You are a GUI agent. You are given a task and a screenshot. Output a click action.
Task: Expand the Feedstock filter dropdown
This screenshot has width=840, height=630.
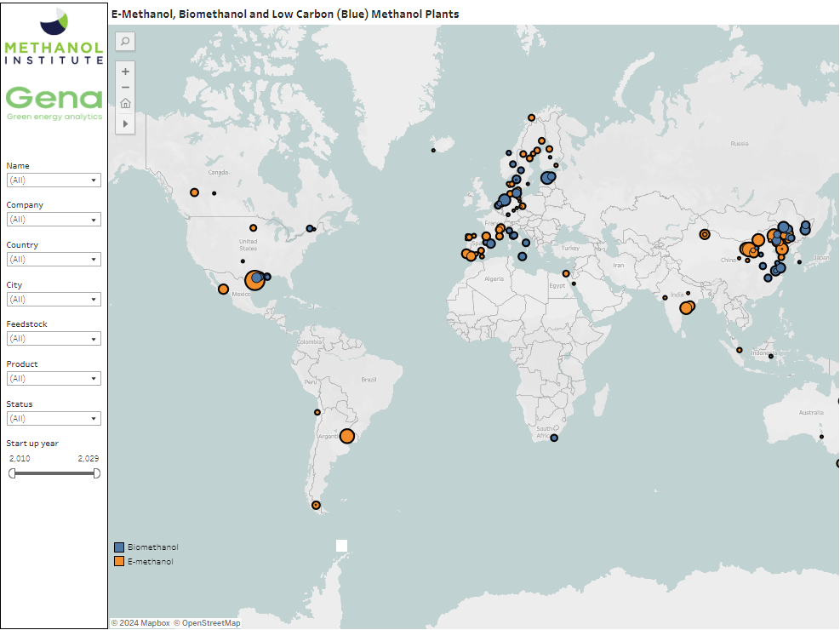click(x=54, y=339)
